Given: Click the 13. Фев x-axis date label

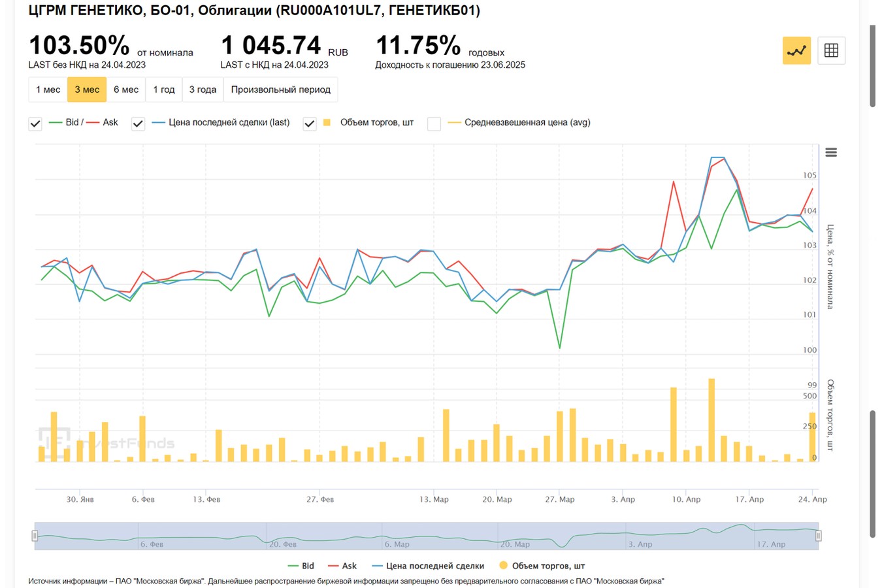Looking at the screenshot, I should (206, 499).
